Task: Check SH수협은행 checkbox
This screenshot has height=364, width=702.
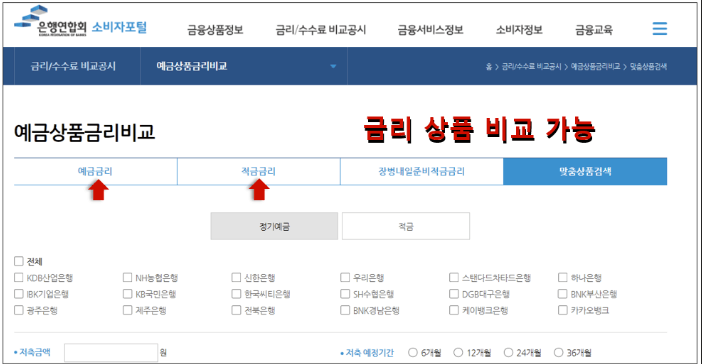Action: pyautogui.click(x=345, y=294)
